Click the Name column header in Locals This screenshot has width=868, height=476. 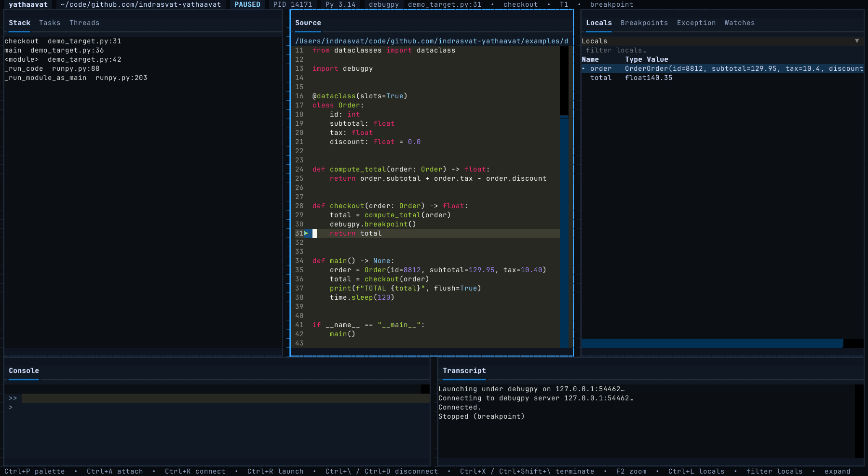pos(590,59)
